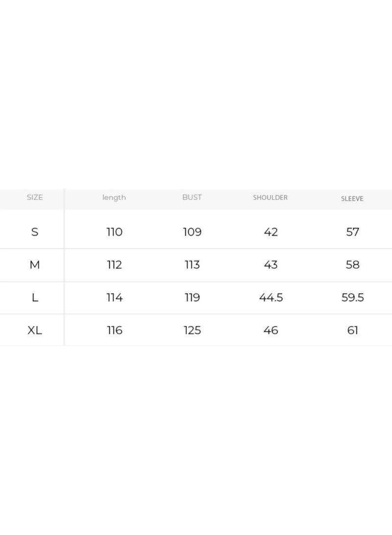Select the XL size row label

(35, 331)
